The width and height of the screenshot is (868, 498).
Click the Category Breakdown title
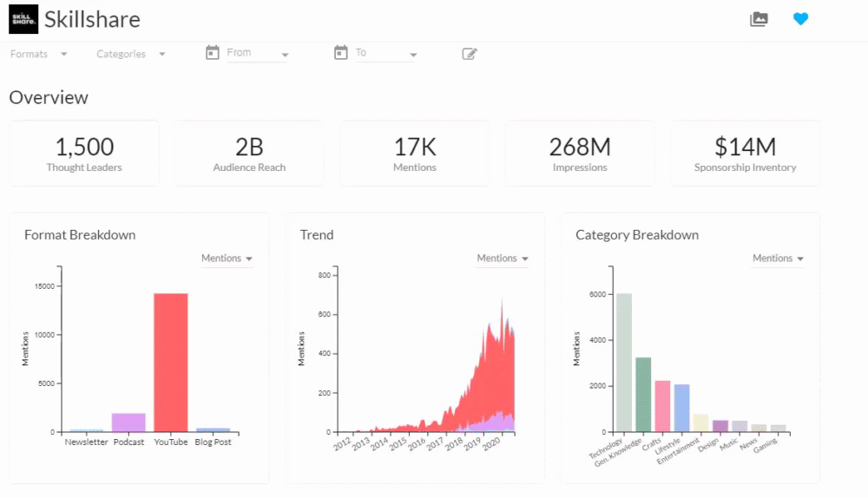pyautogui.click(x=637, y=234)
